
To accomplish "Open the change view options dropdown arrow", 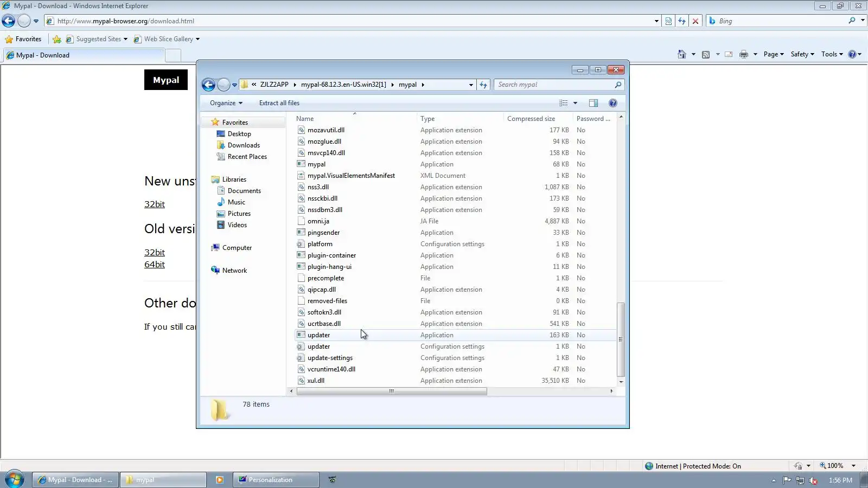I will click(x=575, y=103).
